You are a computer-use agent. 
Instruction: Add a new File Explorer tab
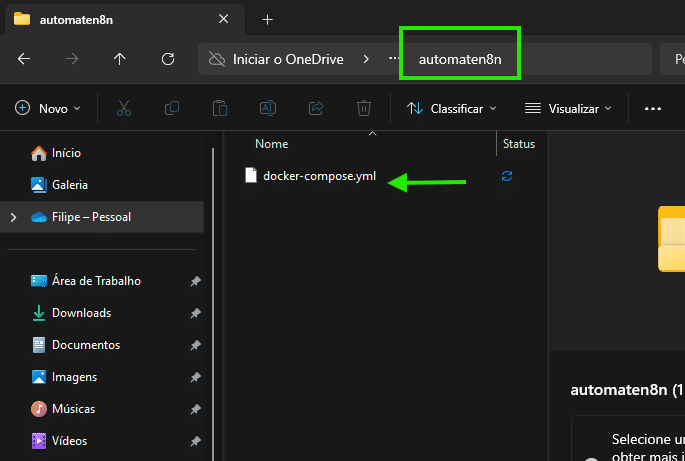pyautogui.click(x=267, y=20)
